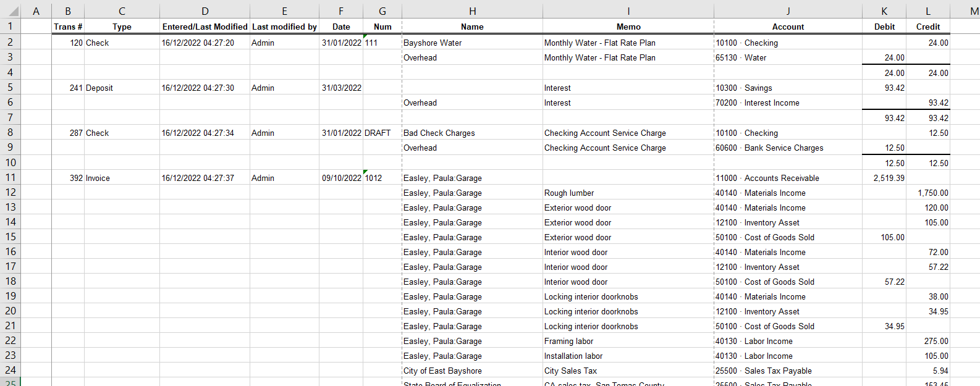The height and width of the screenshot is (386, 980).
Task: Select row 4 header
Action: pyautogui.click(x=11, y=72)
